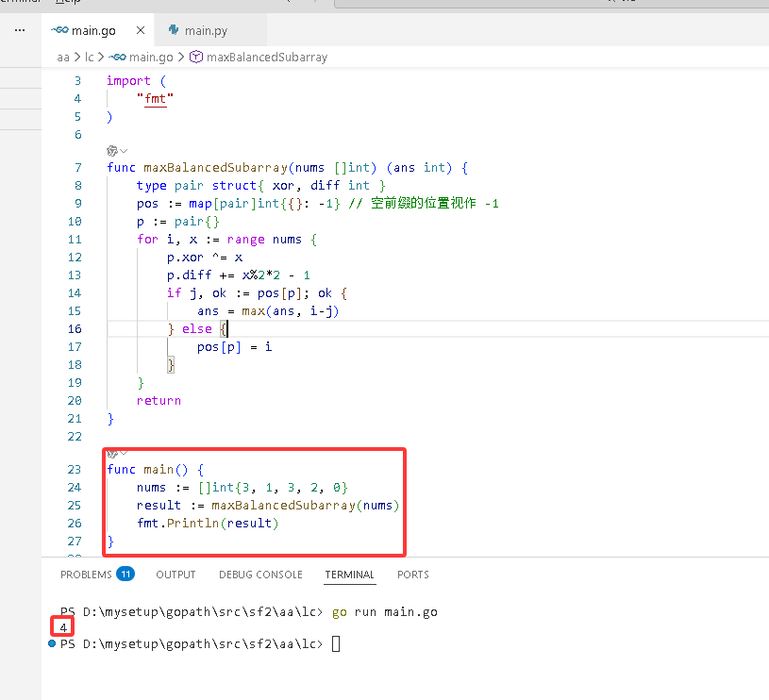The width and height of the screenshot is (769, 700).
Task: Click the else keyword on line 16
Action: 197,329
